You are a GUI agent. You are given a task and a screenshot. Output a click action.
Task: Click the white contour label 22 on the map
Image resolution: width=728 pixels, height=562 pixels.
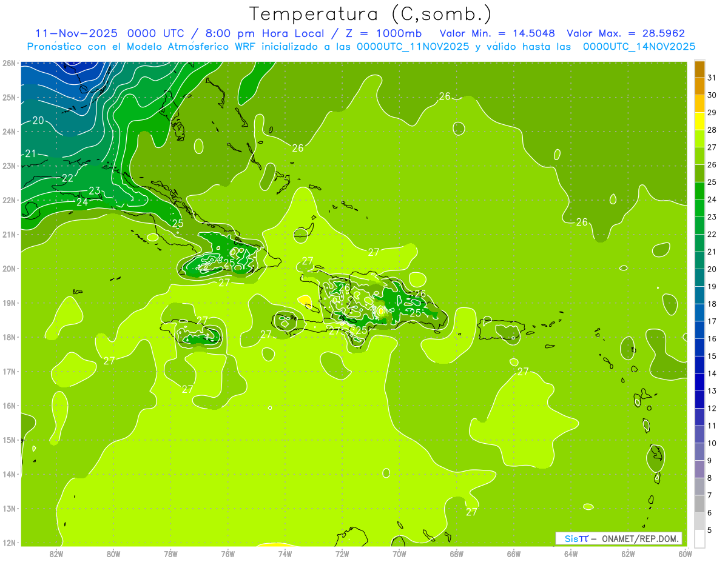67,178
